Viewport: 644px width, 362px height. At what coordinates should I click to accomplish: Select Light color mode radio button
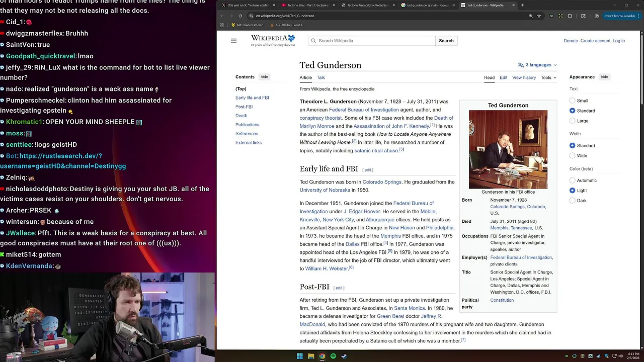tap(572, 191)
